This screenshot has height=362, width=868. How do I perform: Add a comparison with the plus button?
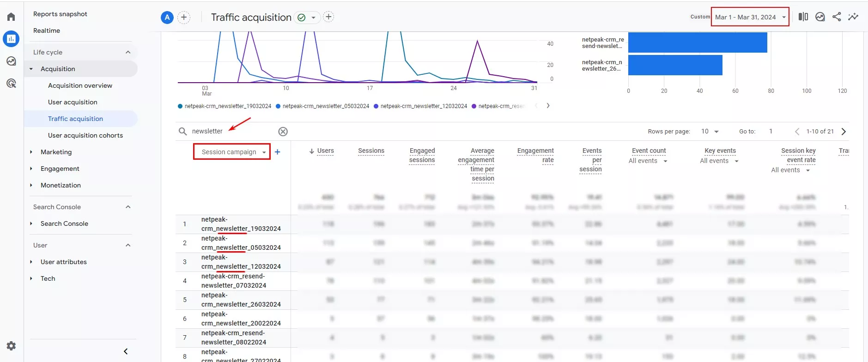coord(184,18)
